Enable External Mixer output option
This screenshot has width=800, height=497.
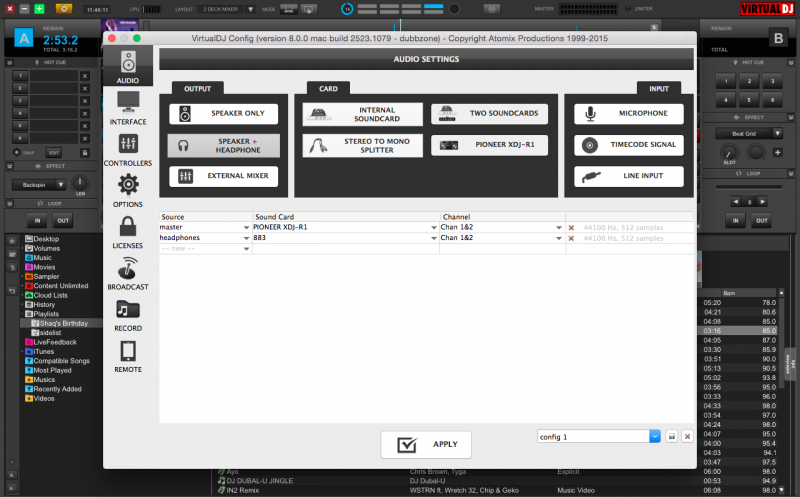pos(223,176)
